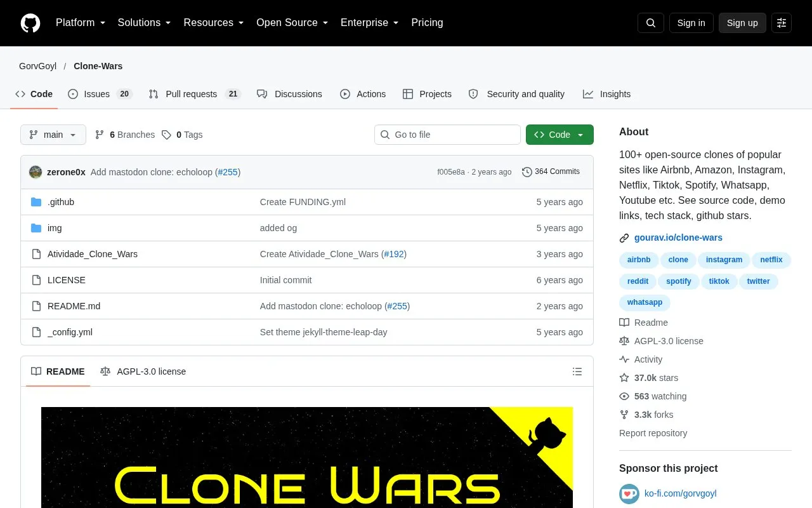Expand the main branch dropdown

click(x=53, y=135)
